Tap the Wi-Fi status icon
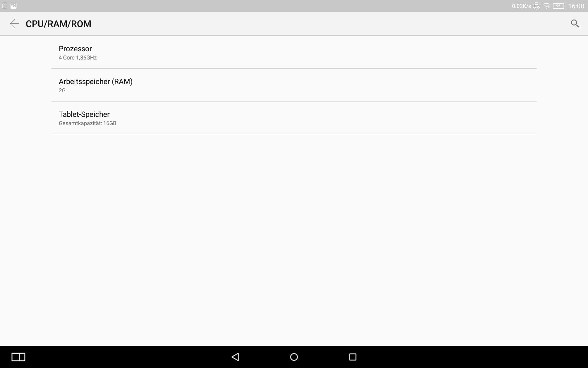This screenshot has height=368, width=588. (547, 6)
